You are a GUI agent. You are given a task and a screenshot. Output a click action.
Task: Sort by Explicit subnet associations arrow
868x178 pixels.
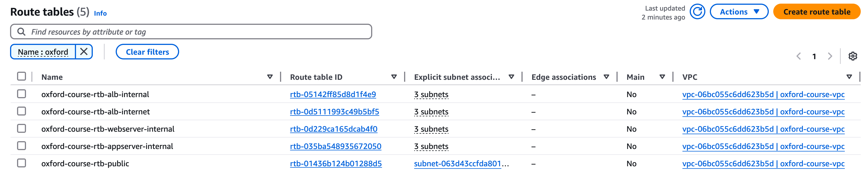511,77
